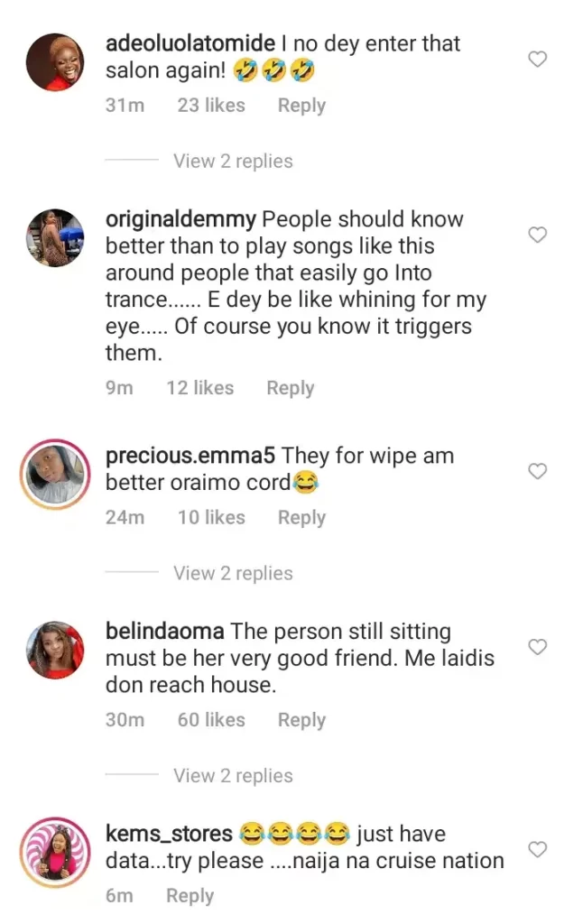View kems_stores story avatar
Image resolution: width=583 pixels, height=924 pixels.
coord(56,853)
